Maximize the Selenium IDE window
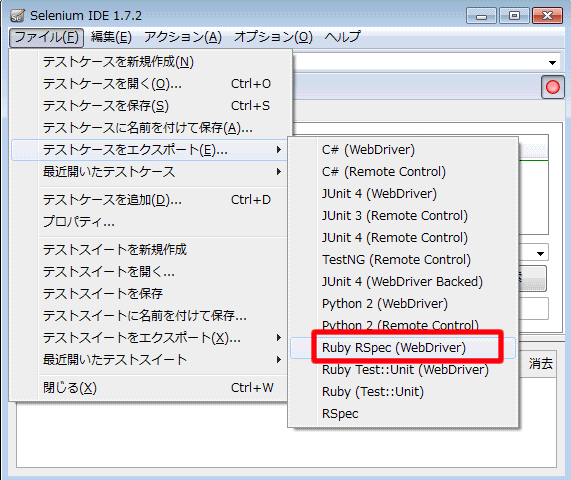Screen dimensions: 571x480 click(514, 16)
